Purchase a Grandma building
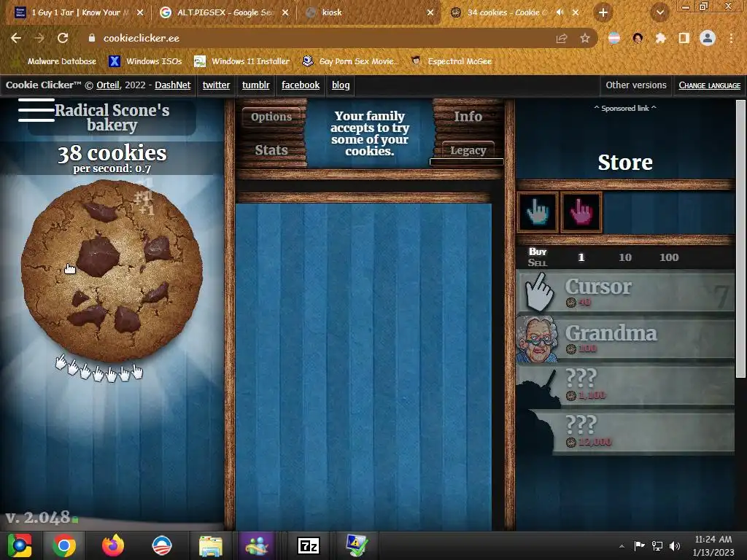The width and height of the screenshot is (747, 560). (x=625, y=338)
